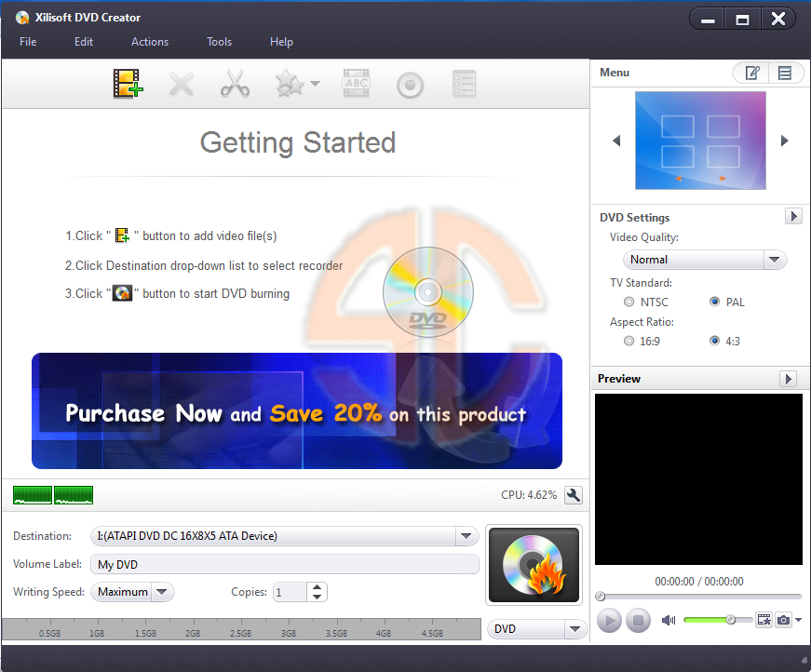The image size is (811, 672).
Task: Click the audio disc toolbar icon
Action: 410,85
